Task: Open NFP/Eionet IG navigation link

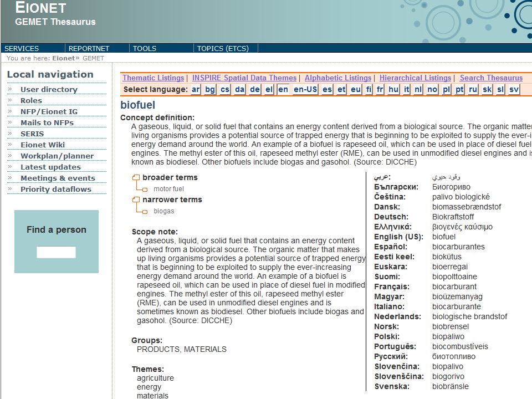Action: [x=49, y=111]
